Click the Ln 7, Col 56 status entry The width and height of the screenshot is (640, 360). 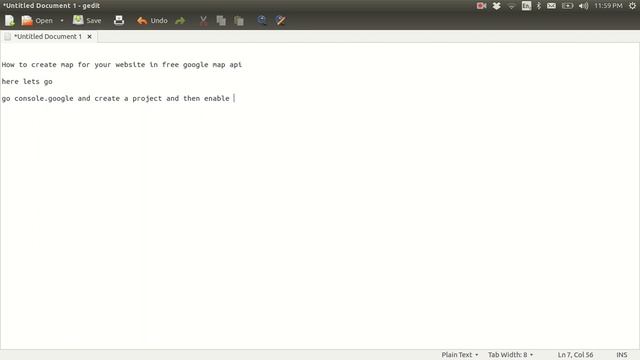pyautogui.click(x=576, y=355)
